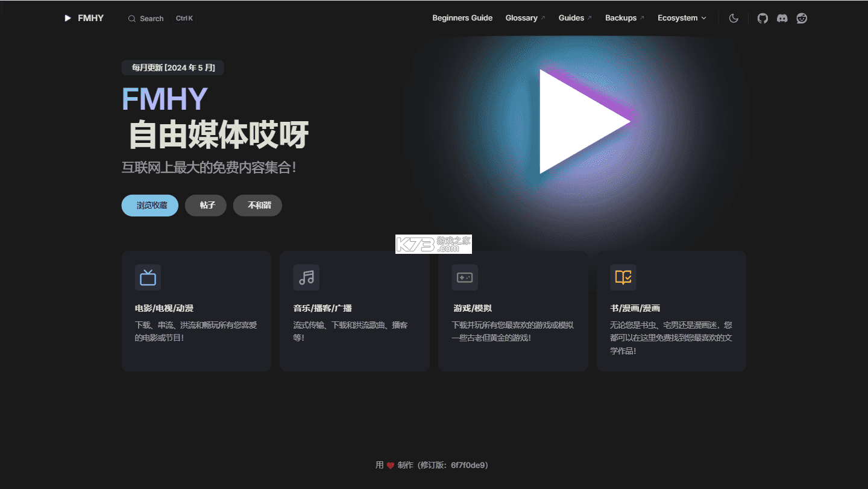Click the 流式传输、下载和洪流歌曲 description
This screenshot has height=489, width=868.
351,331
